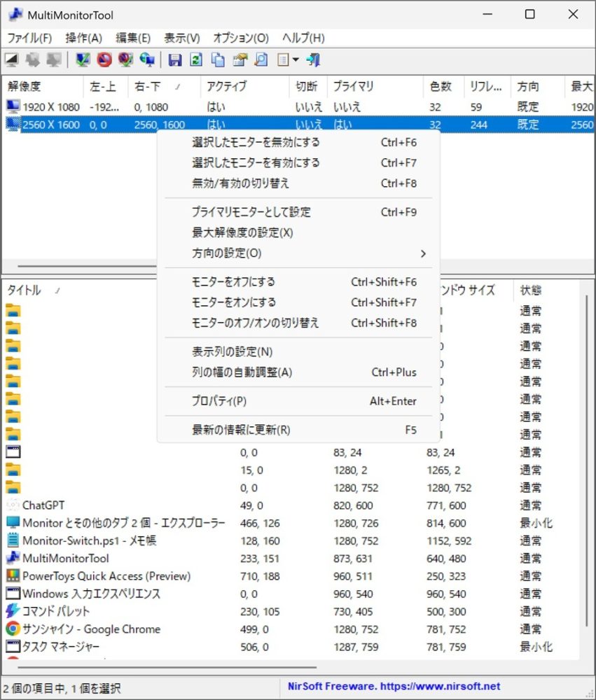Click the window list vertical scrollbar
The width and height of the screenshot is (596, 700).
tap(587, 460)
